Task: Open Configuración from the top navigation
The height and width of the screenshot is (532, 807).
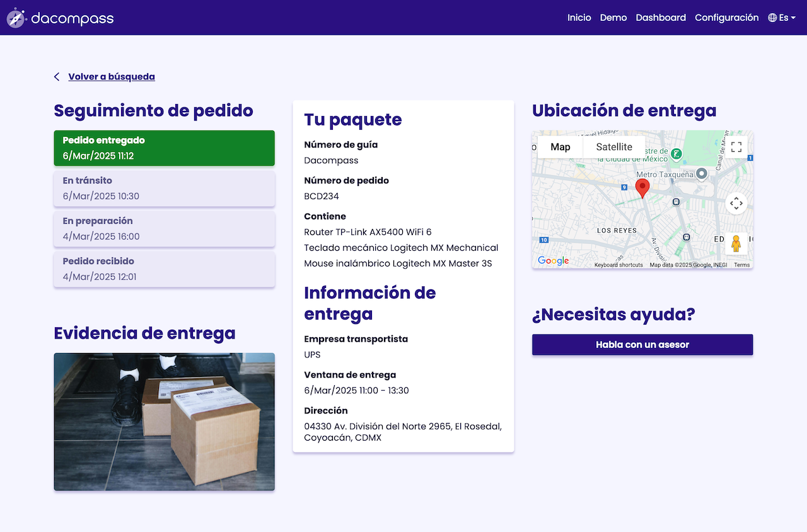Action: tap(726, 18)
